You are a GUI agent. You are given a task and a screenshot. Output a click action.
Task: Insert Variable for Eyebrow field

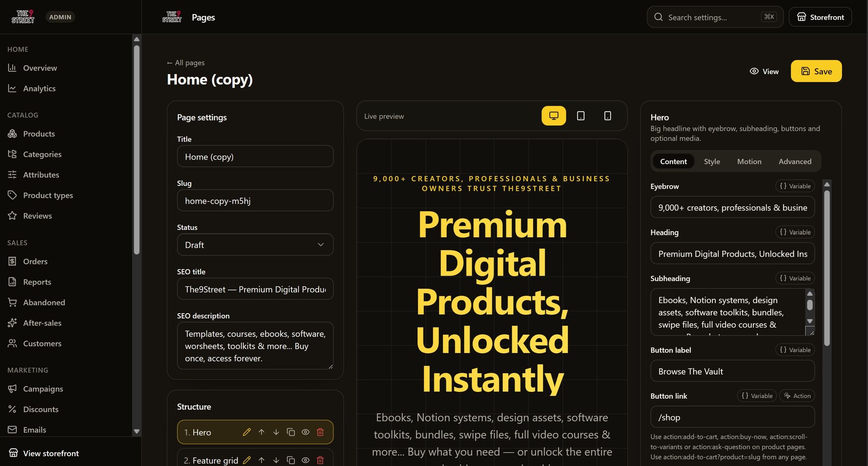click(795, 186)
